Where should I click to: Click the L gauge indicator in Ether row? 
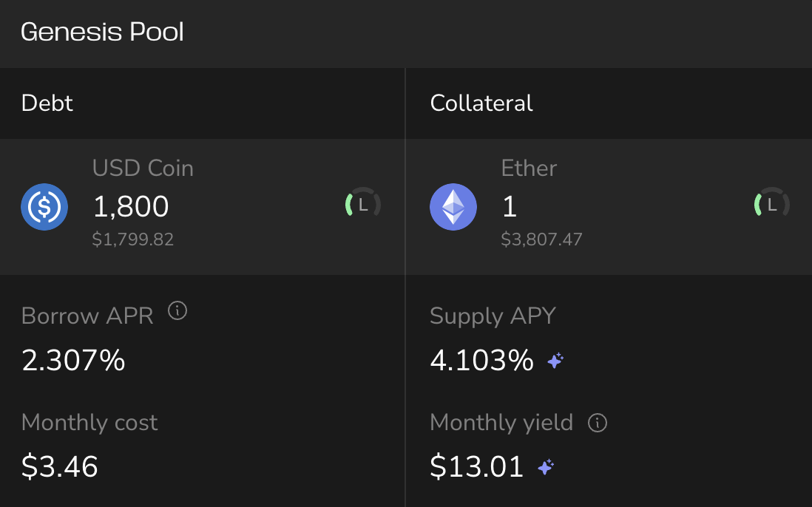771,205
